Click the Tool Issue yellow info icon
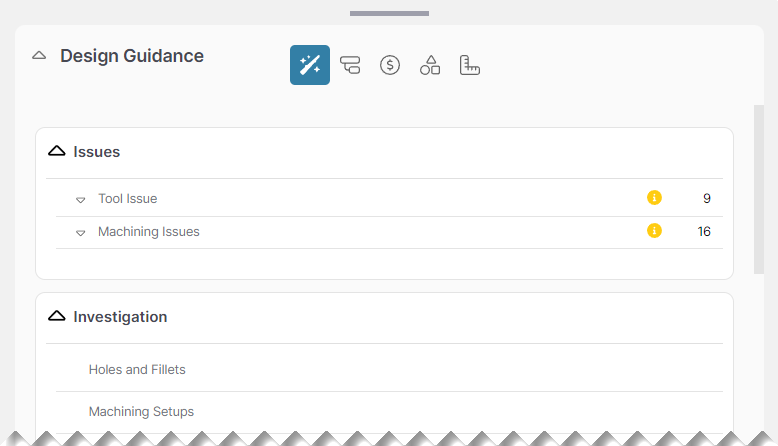The width and height of the screenshot is (778, 446). point(654,198)
